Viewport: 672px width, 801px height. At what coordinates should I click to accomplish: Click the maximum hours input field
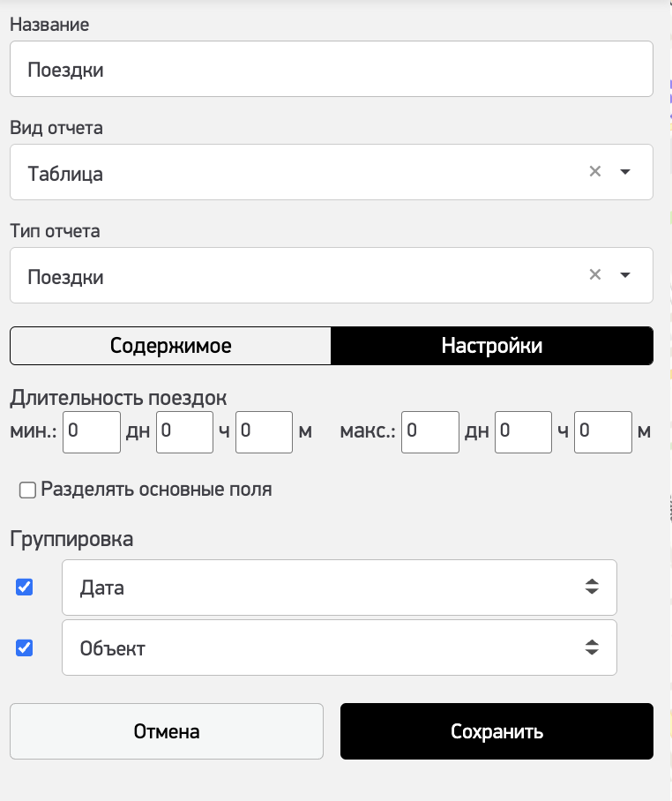tap(523, 432)
